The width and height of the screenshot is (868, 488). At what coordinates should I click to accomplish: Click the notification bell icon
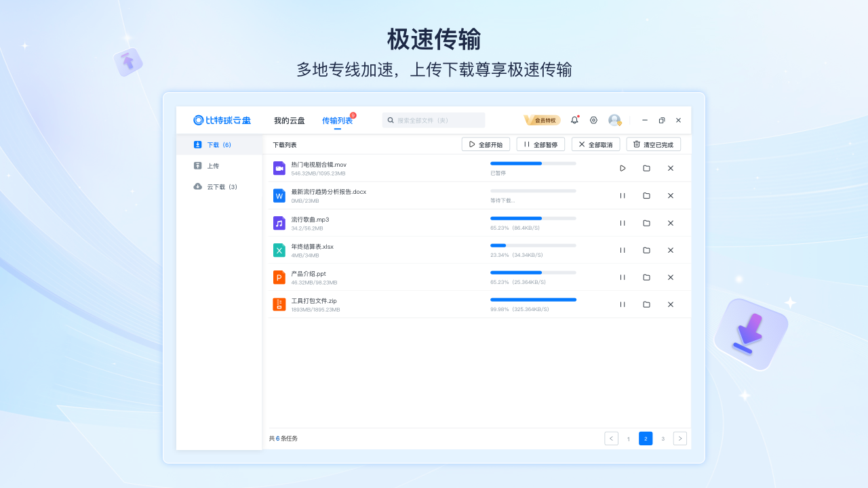(574, 120)
